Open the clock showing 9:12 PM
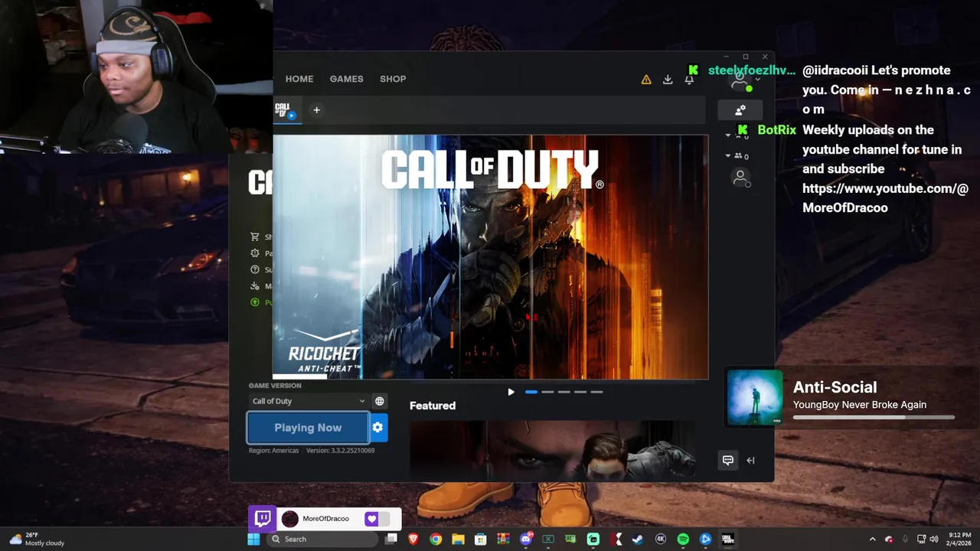 coord(960,540)
